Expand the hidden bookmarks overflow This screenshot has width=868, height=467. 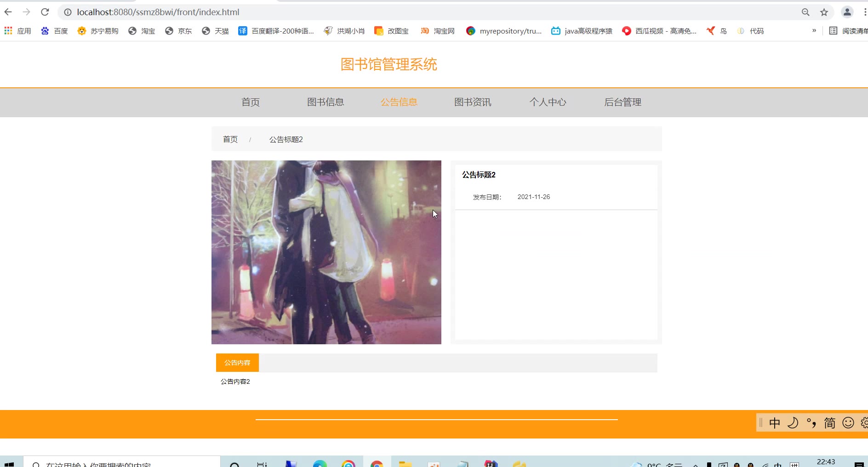(x=814, y=31)
